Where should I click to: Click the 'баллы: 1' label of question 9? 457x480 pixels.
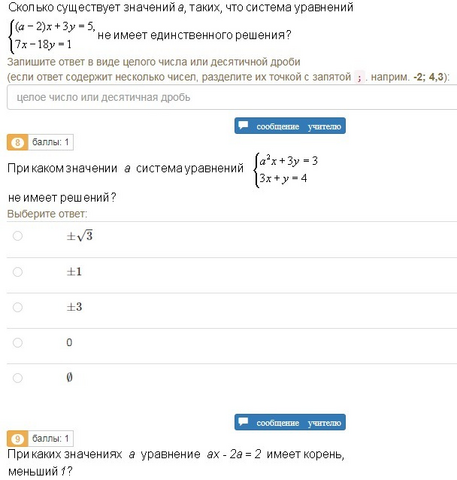click(51, 439)
